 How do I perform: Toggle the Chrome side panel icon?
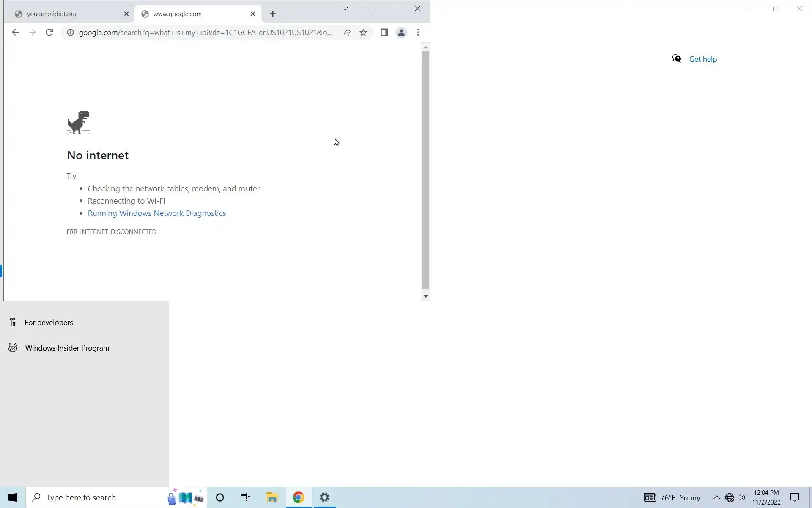[384, 33]
